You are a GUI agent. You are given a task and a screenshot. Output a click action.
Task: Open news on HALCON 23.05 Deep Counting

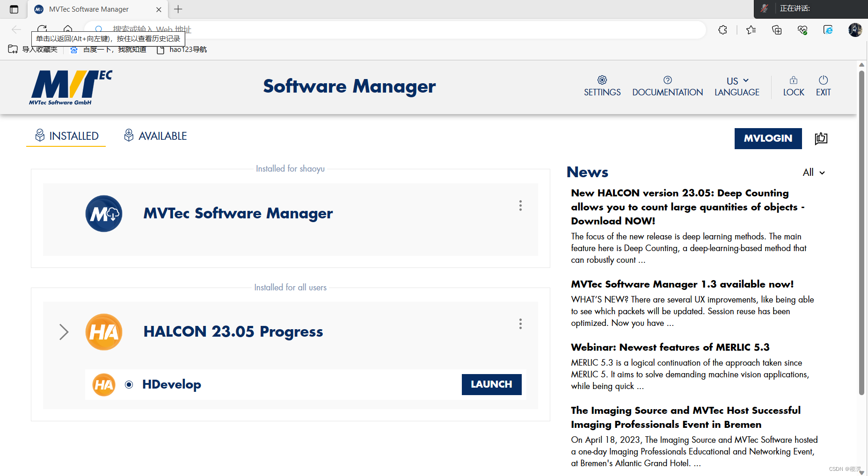coord(687,207)
